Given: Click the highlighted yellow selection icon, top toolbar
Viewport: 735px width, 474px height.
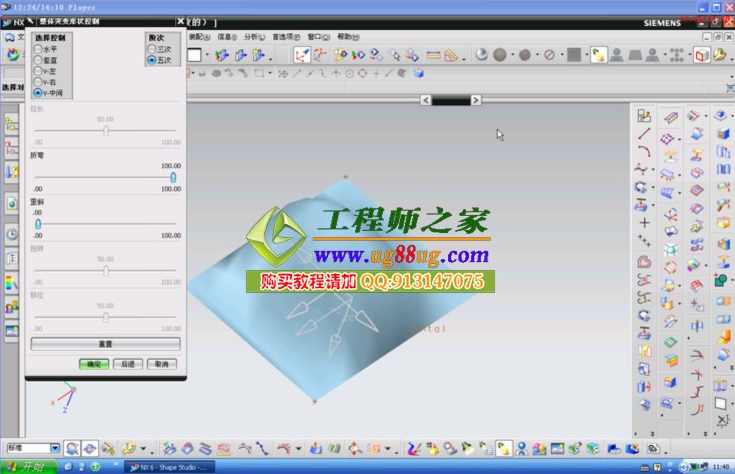Looking at the screenshot, I should 599,55.
